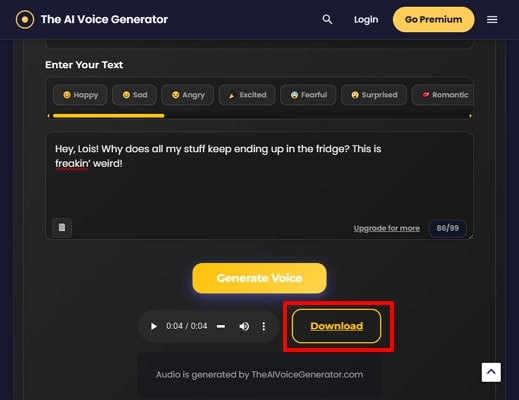Mute the audio with speaker icon

click(244, 326)
